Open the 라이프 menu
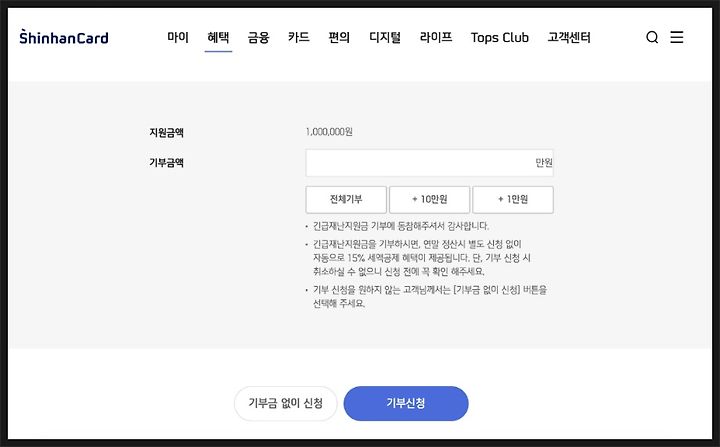 click(x=436, y=37)
